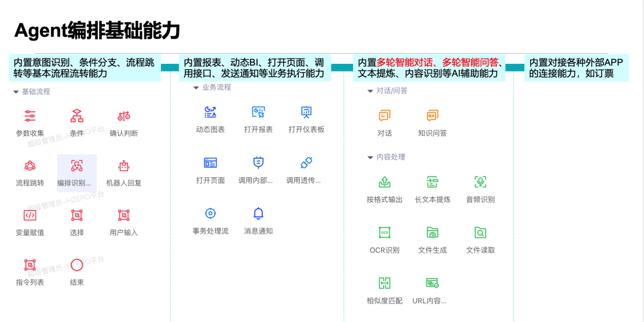This screenshot has height=322, width=644.
Task: Collapse the 对话/问答 section
Action: (370, 91)
